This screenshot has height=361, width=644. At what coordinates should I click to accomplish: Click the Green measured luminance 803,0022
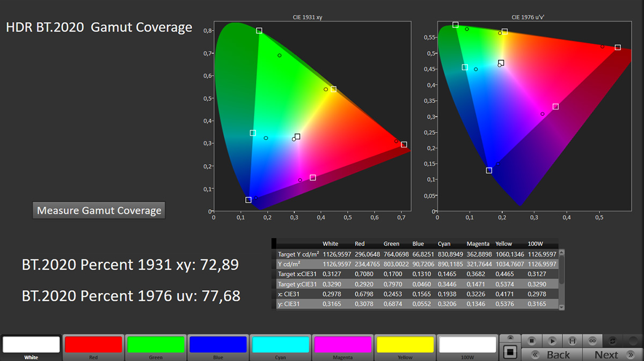pyautogui.click(x=396, y=264)
